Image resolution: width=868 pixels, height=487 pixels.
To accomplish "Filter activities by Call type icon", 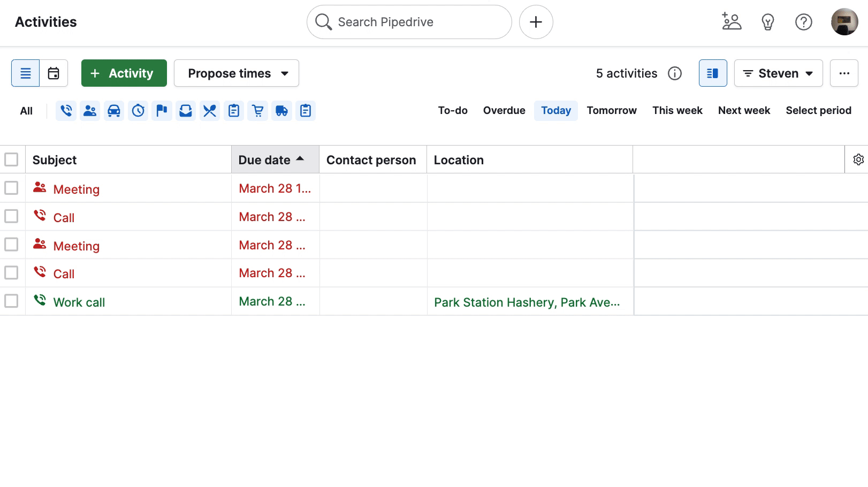I will click(x=66, y=111).
